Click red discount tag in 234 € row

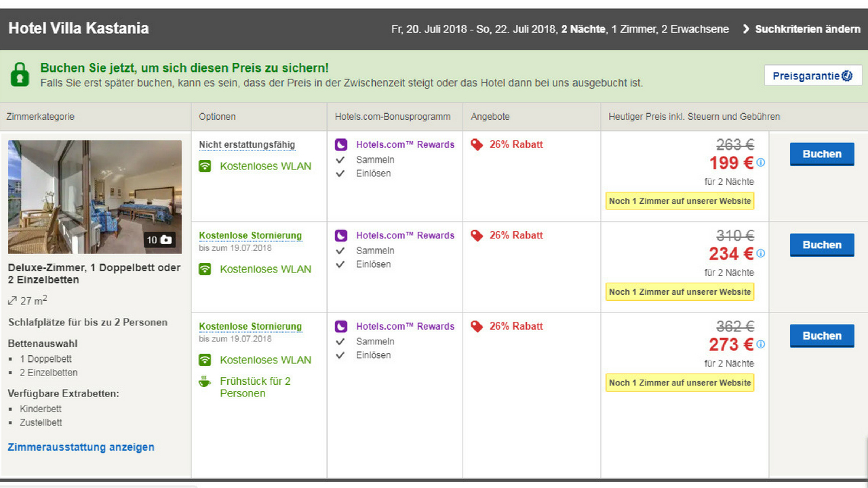[477, 235]
